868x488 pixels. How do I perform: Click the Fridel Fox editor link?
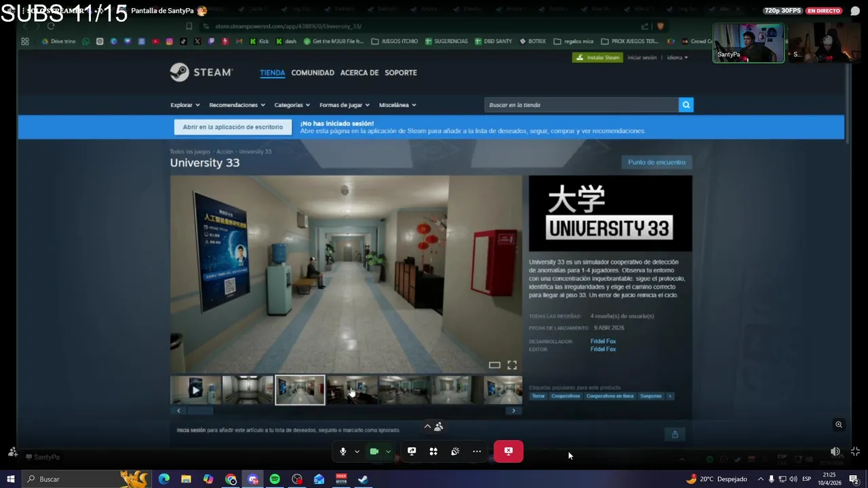[603, 349]
